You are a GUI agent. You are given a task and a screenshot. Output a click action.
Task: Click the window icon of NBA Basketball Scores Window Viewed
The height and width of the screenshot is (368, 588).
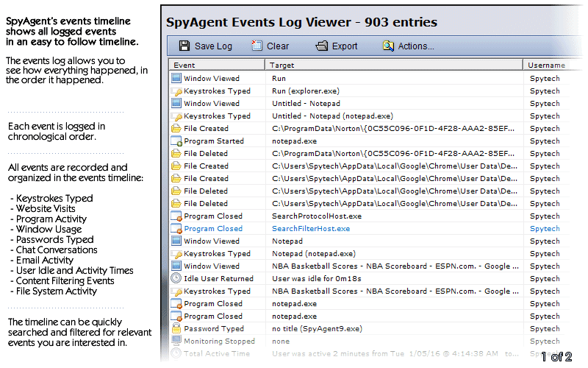(176, 266)
